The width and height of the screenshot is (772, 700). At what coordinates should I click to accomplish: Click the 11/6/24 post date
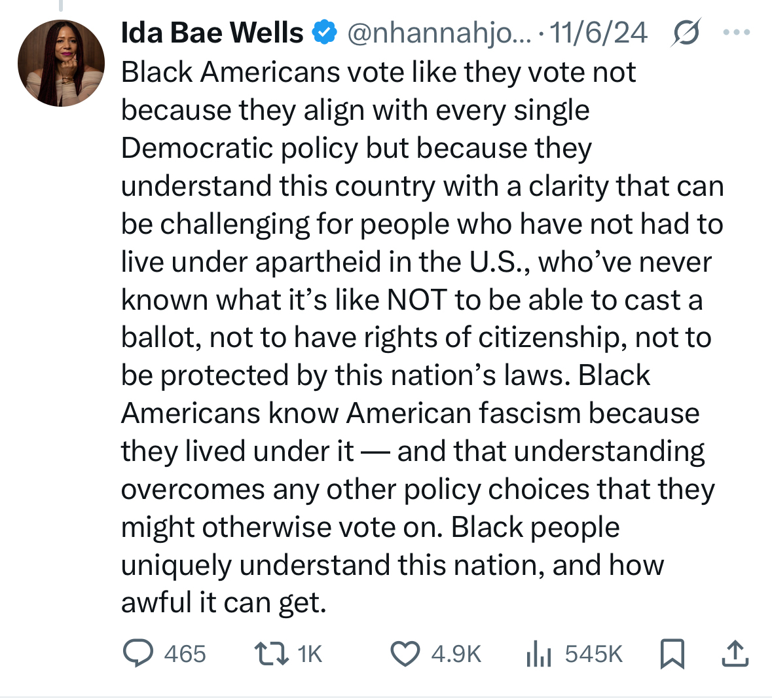click(x=598, y=33)
